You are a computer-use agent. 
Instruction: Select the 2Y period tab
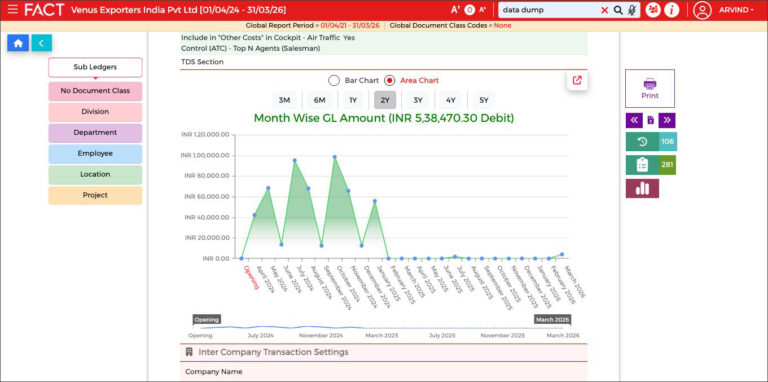(385, 100)
